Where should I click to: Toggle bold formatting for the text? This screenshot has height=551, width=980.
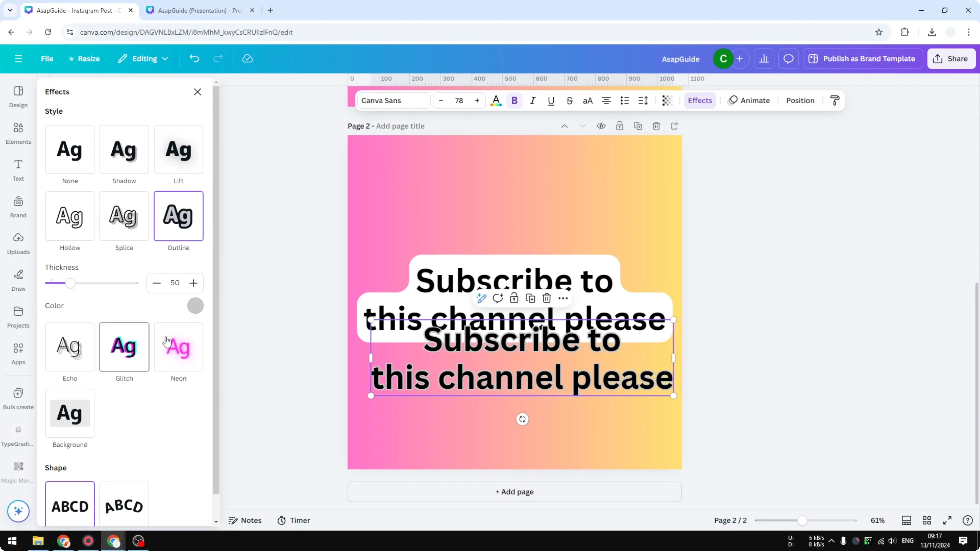click(514, 100)
